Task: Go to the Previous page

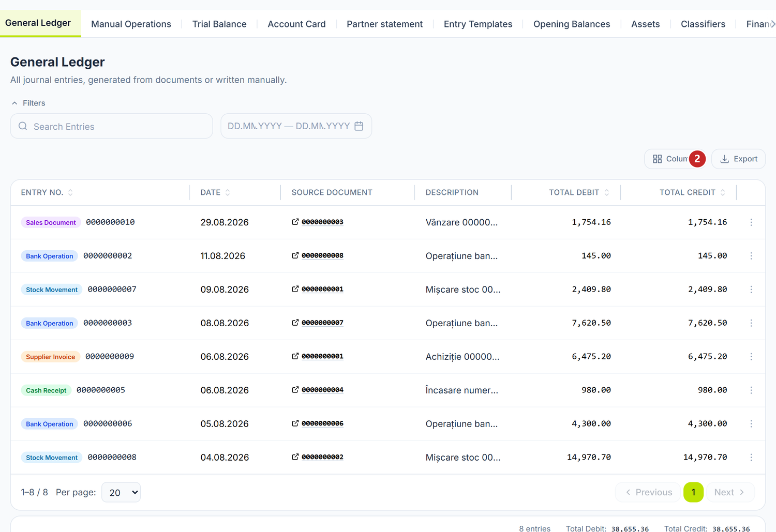Action: 649,492
